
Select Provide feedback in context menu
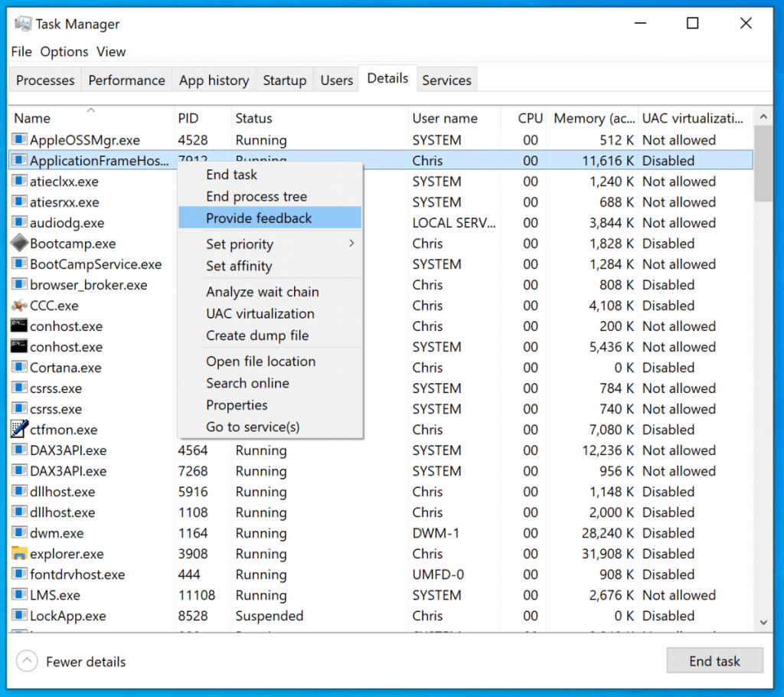pyautogui.click(x=269, y=218)
